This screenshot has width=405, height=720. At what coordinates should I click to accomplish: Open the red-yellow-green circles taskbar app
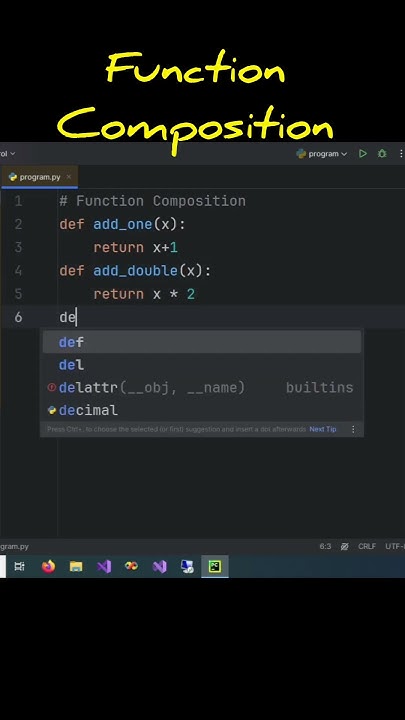(131, 566)
